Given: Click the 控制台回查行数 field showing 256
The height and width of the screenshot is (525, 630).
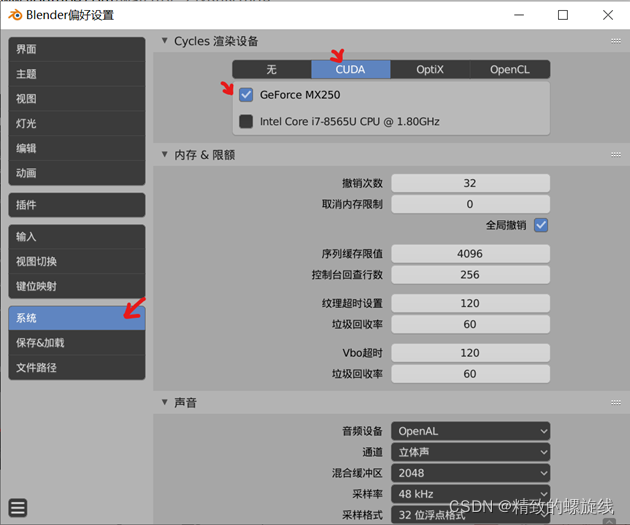Looking at the screenshot, I should click(470, 275).
